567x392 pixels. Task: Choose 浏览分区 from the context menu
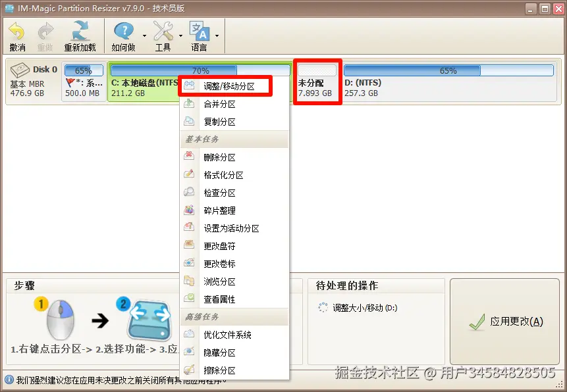tap(234, 281)
